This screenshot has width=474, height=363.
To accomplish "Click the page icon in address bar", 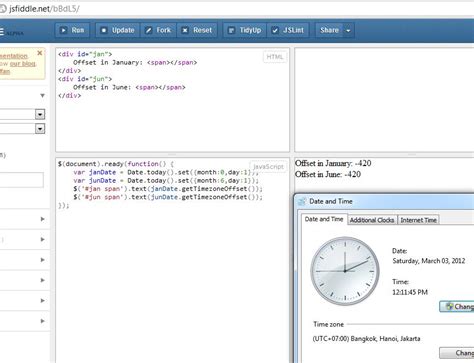I will (3, 9).
